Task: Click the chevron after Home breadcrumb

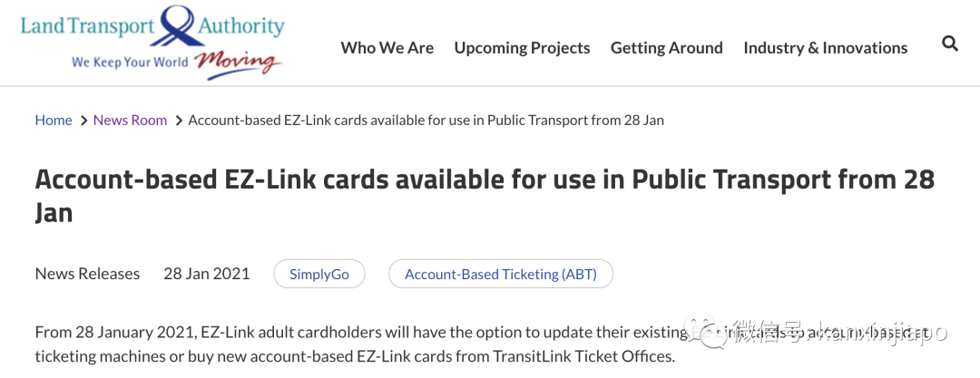Action: 83,121
